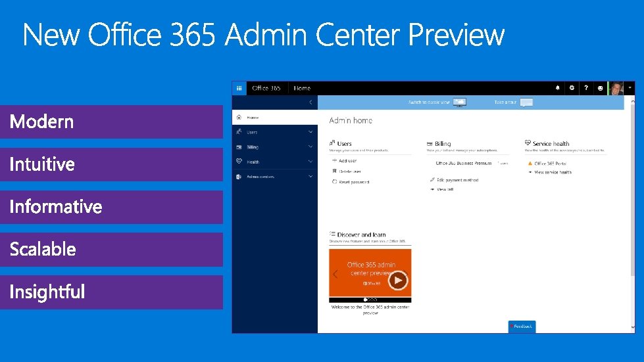The image size is (644, 362).
Task: Click the Admin centers icon in sidebar
Action: [239, 177]
